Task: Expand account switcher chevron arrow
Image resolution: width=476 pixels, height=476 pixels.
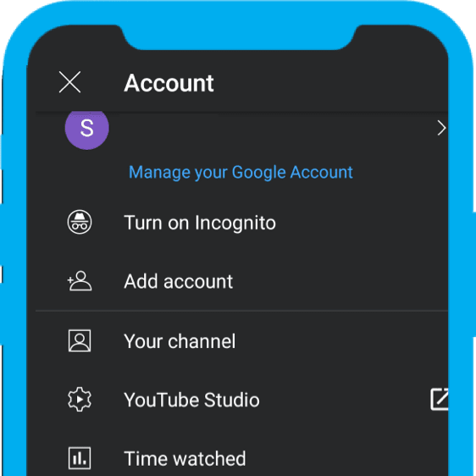Action: (441, 128)
